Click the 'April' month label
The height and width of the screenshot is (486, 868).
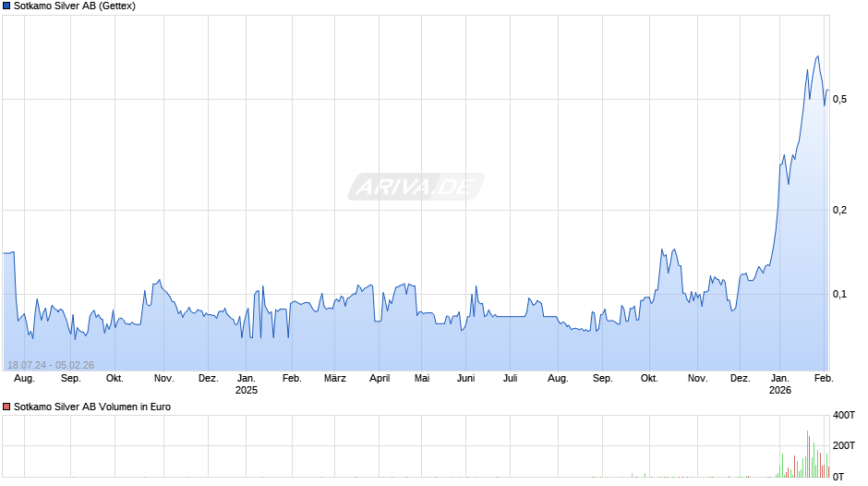click(380, 379)
